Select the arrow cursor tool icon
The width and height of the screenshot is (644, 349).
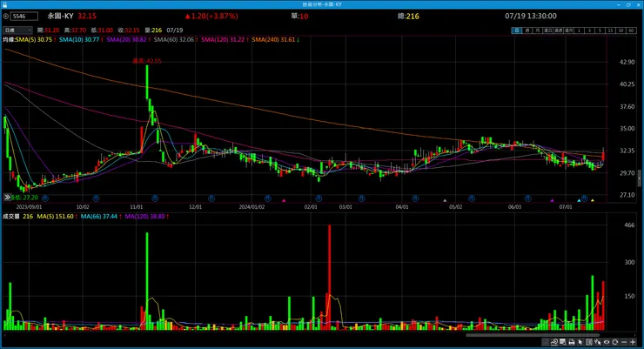[x=580, y=342]
